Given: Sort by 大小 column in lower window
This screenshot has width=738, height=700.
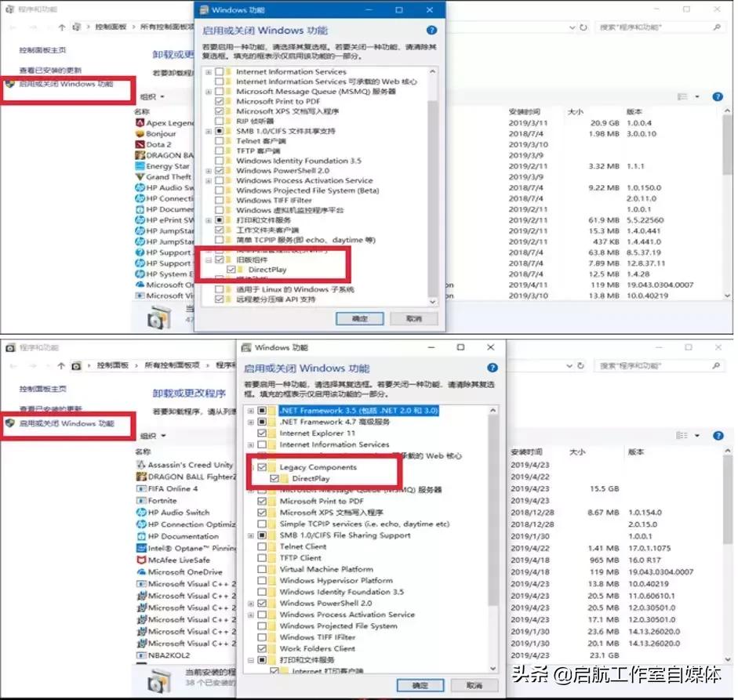Looking at the screenshot, I should click(577, 452).
